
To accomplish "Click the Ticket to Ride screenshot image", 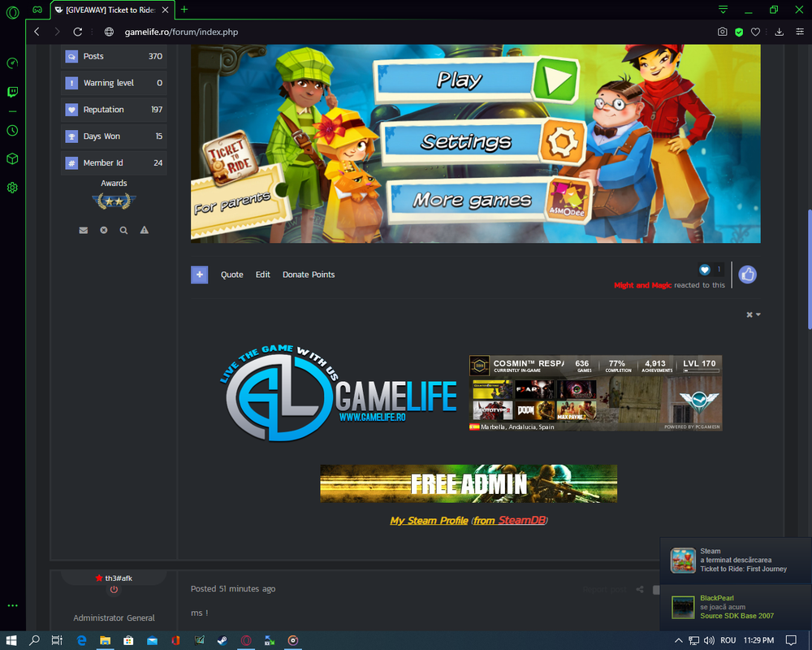I will click(475, 144).
